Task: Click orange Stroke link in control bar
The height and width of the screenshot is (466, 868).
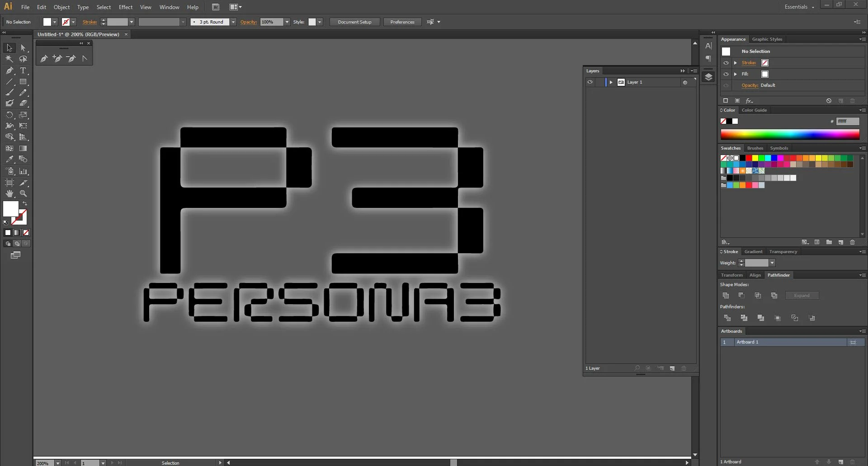Action: (90, 22)
